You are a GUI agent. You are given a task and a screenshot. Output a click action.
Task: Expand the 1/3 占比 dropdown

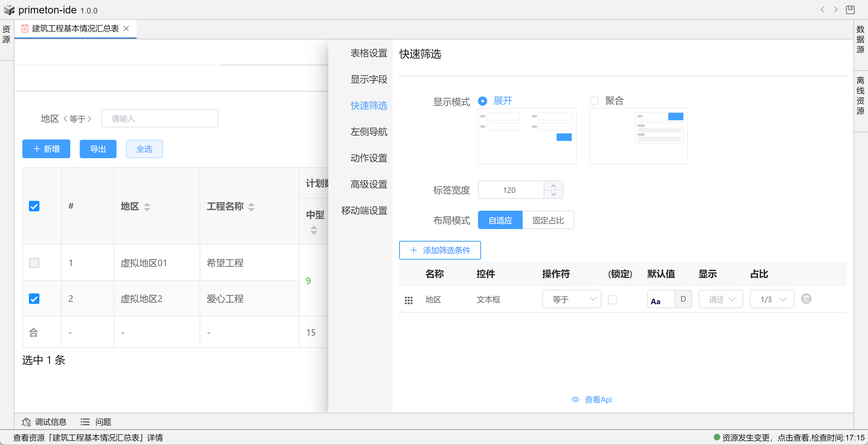[771, 299]
